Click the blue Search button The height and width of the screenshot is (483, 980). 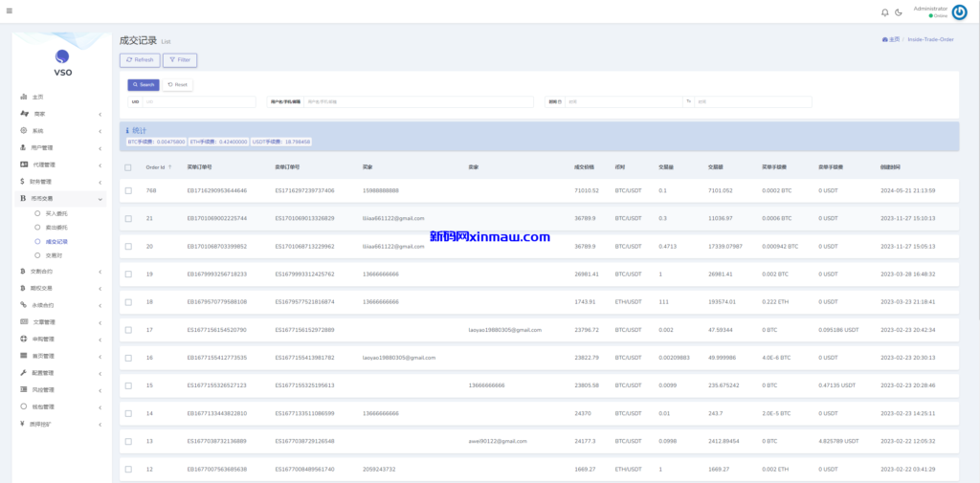(143, 84)
